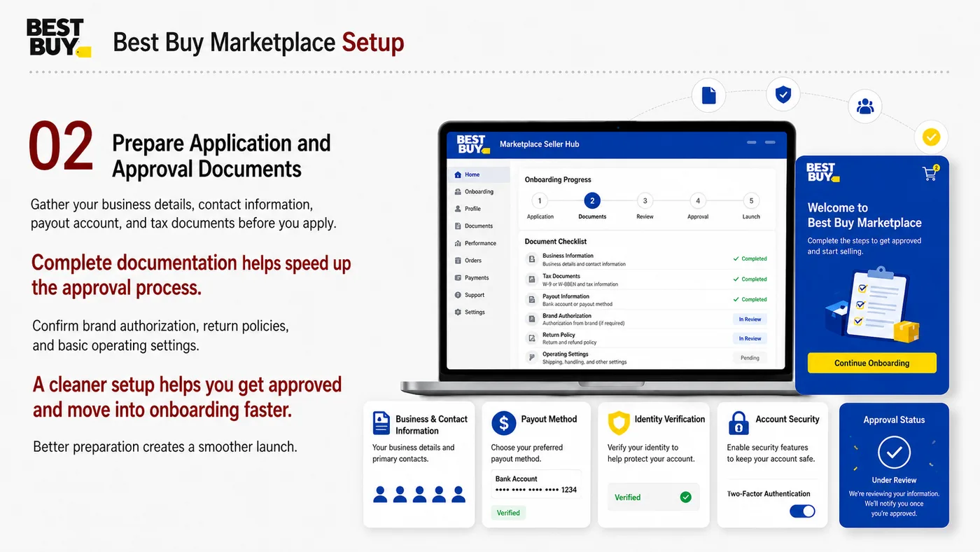Click Business & Contact Information card icon
Screen dimensions: 980x552
pos(381,422)
